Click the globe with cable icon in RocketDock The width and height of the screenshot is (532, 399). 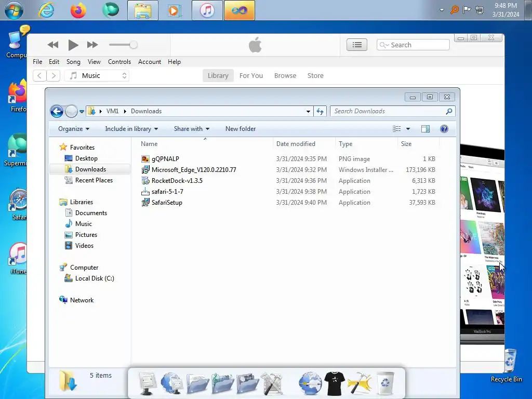(310, 383)
